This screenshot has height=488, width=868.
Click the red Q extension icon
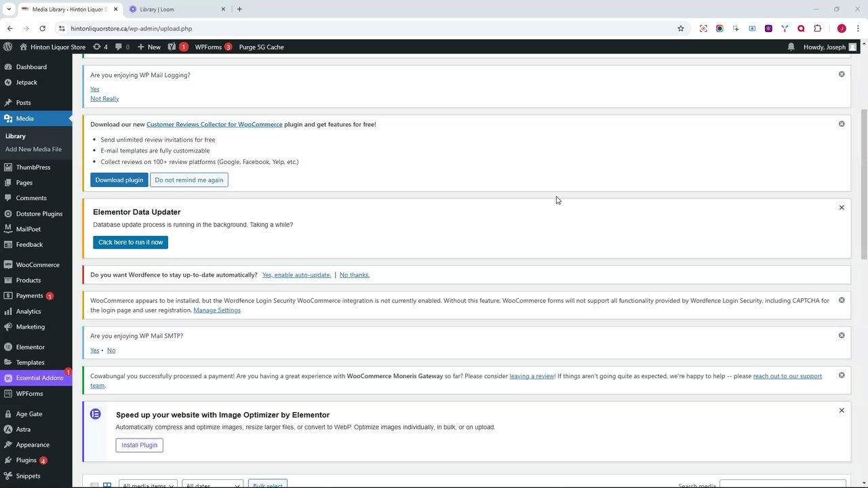point(801,28)
